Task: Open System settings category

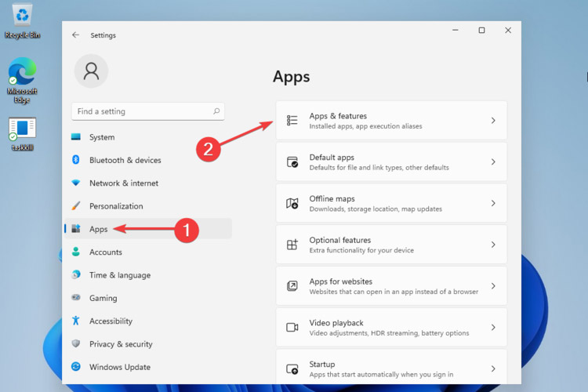Action: click(148, 137)
